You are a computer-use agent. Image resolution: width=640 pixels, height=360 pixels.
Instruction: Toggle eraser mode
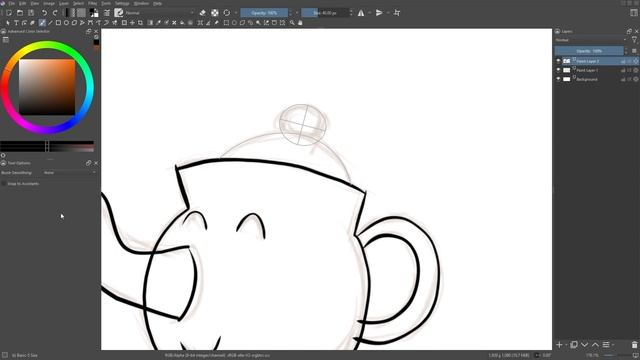tap(202, 13)
